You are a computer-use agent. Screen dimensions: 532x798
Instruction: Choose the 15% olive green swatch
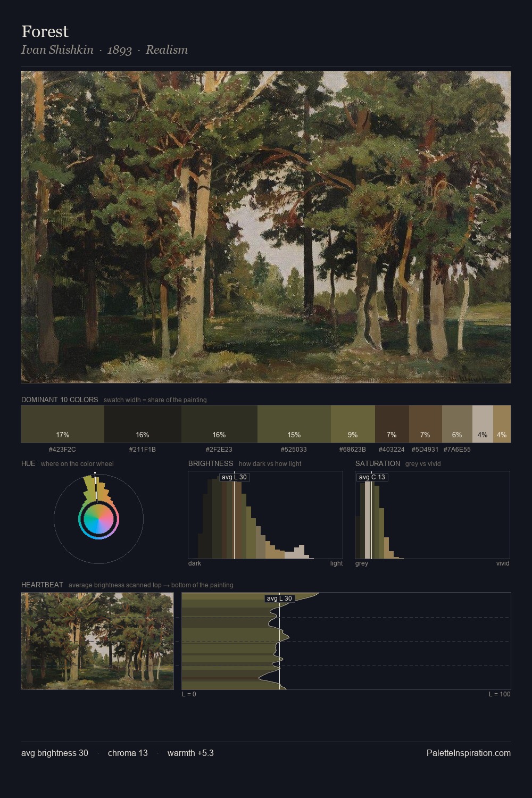[294, 424]
